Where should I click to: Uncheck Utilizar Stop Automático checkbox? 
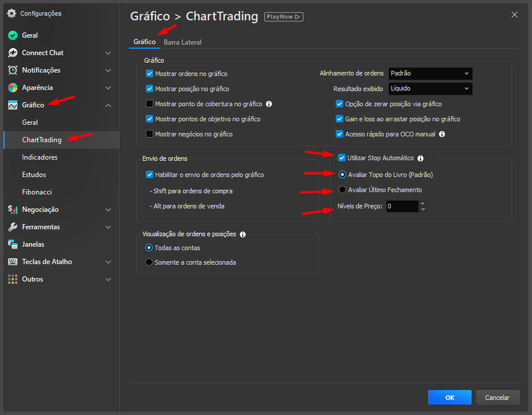pos(342,158)
